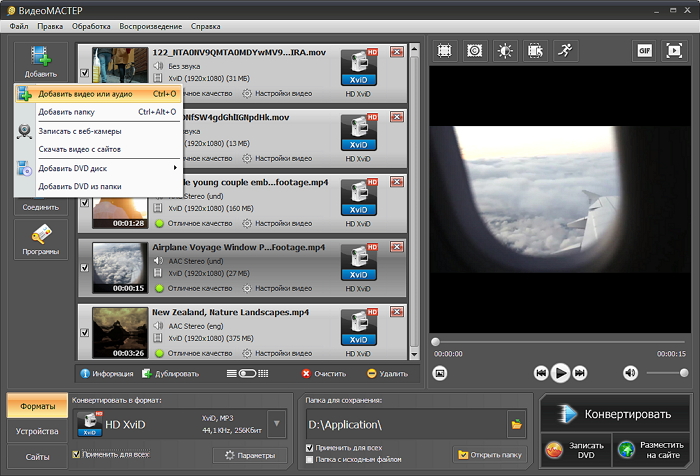The image size is (700, 476).
Task: Toggle Применить для всех under save folder
Action: click(x=309, y=447)
